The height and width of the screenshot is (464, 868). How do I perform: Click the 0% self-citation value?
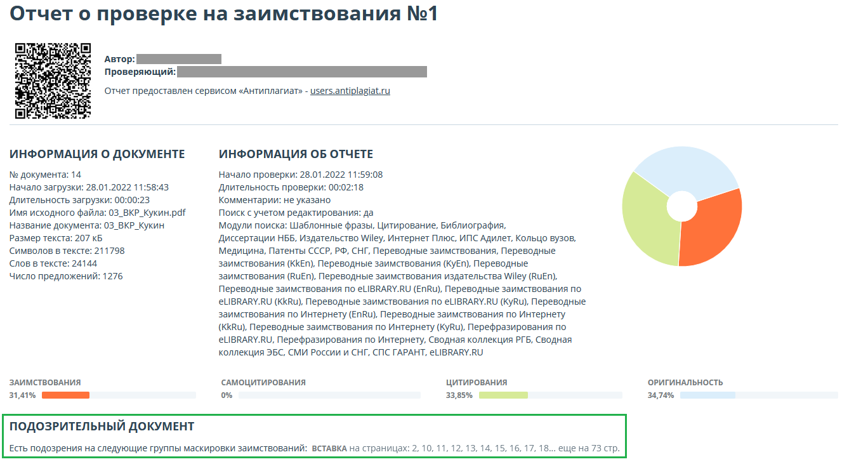click(227, 395)
